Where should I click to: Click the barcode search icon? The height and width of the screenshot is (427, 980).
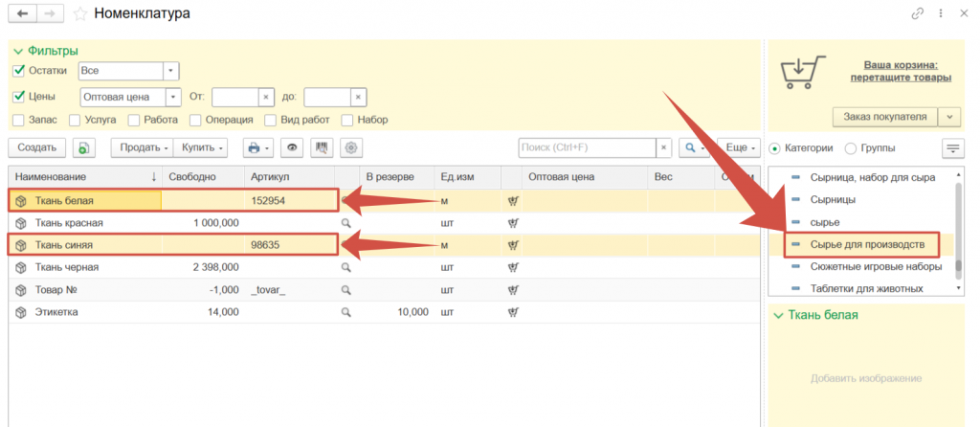[x=323, y=148]
